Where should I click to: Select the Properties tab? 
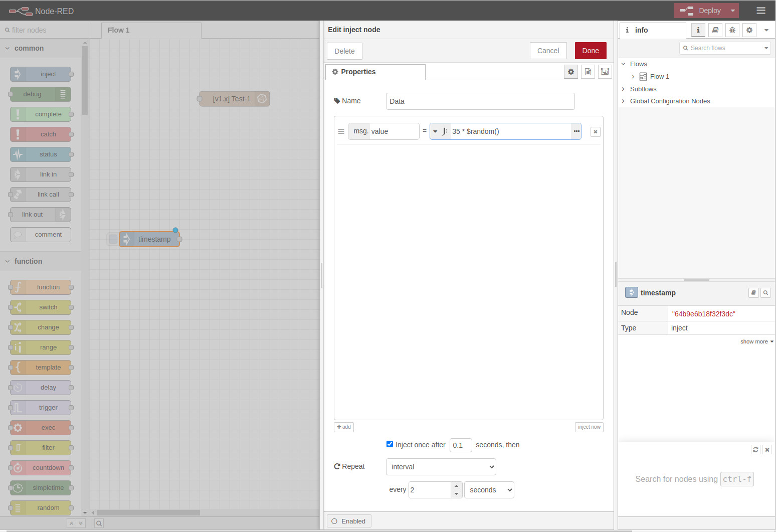[x=375, y=72]
